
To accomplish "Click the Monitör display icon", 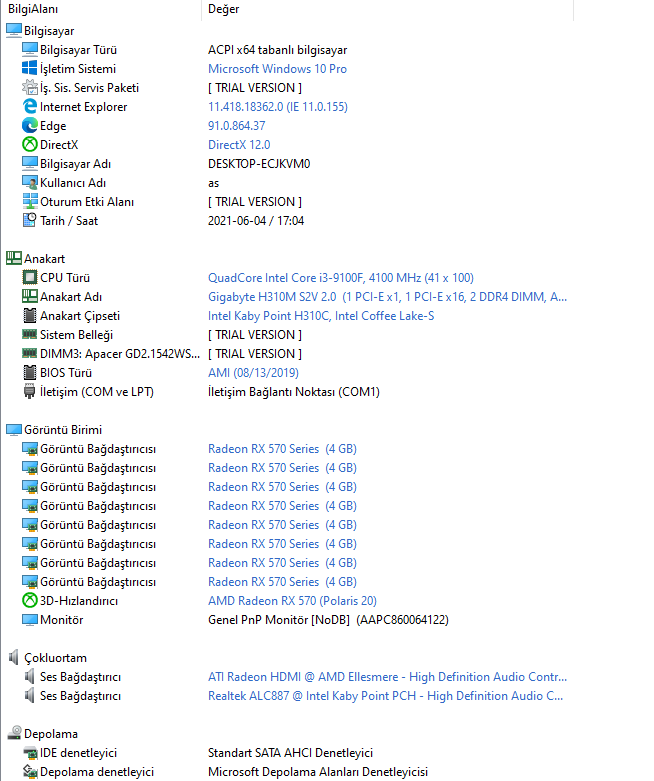I will [30, 620].
